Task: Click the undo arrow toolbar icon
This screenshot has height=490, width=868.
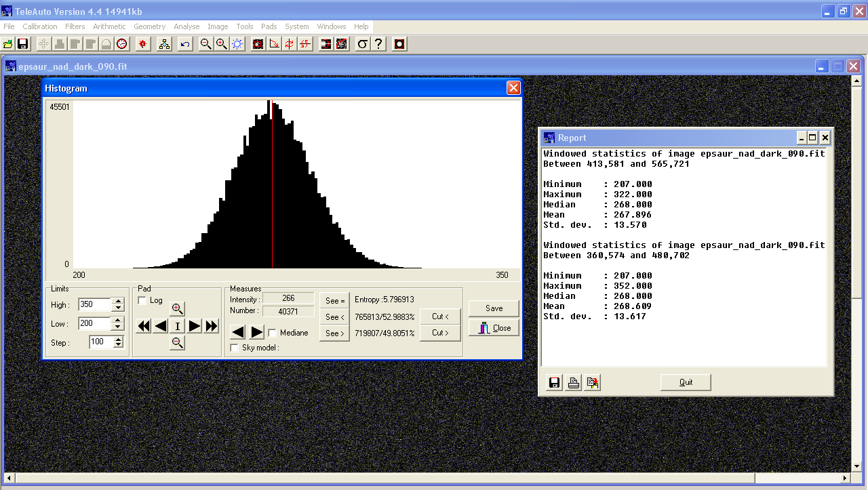Action: [184, 44]
